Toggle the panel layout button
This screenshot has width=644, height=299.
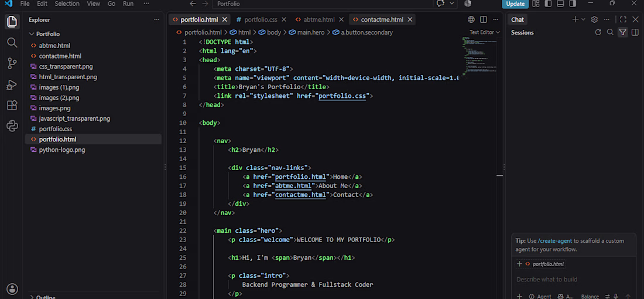coord(560,4)
